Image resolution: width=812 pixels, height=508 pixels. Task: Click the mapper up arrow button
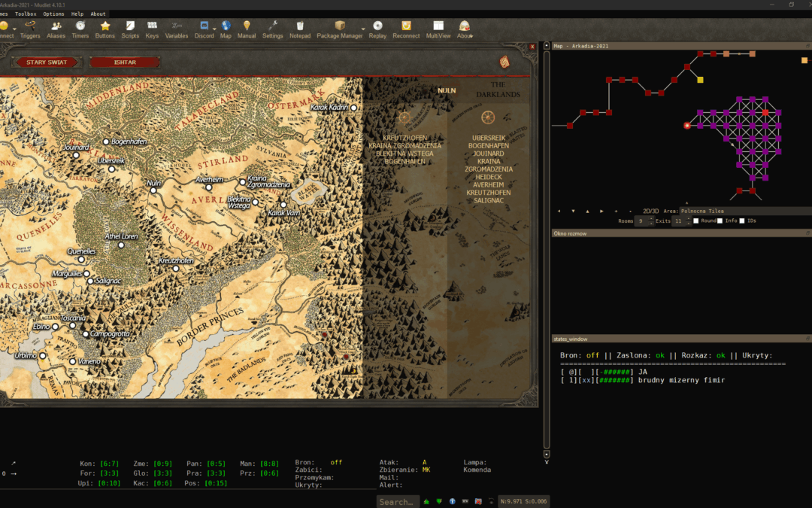point(587,211)
